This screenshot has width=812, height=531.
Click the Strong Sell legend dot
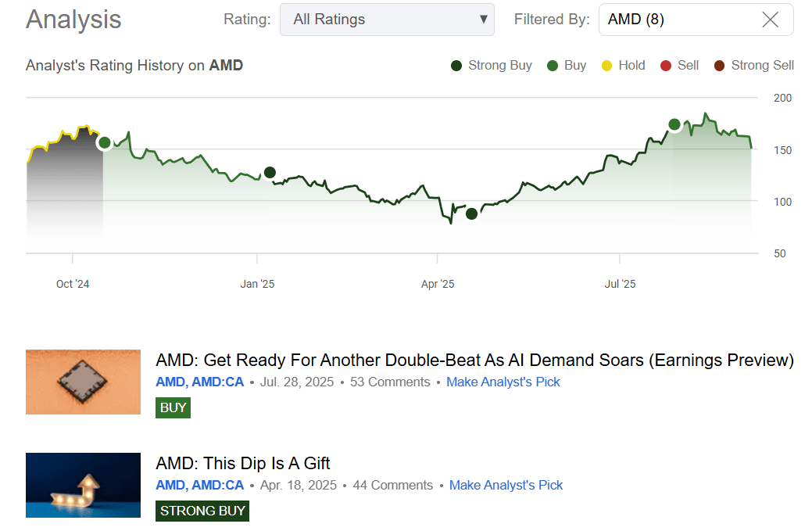719,66
